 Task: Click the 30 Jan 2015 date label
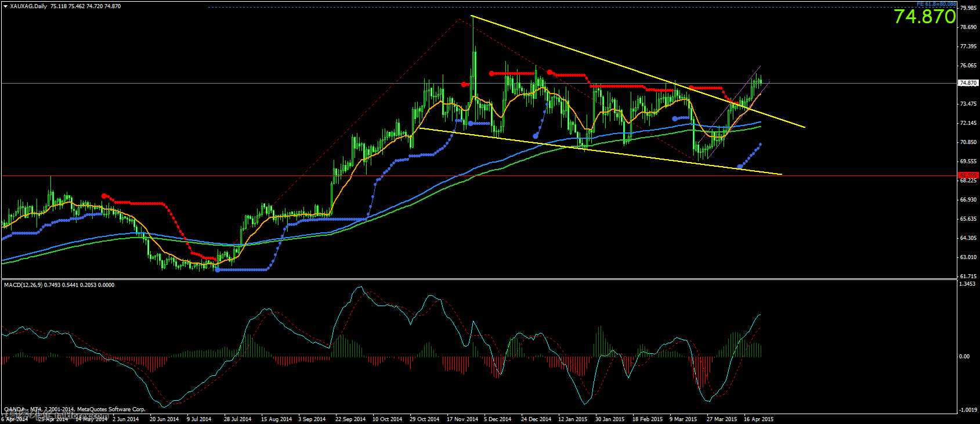pos(610,419)
